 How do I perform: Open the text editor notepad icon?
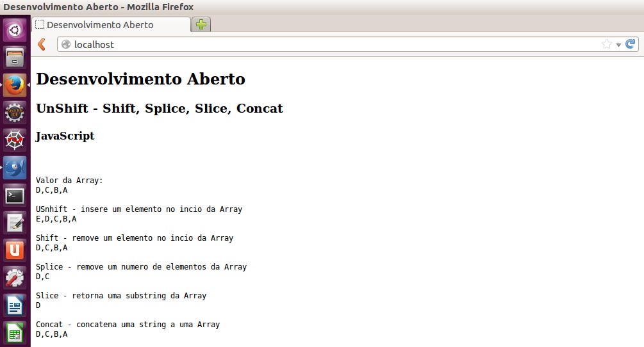15,223
